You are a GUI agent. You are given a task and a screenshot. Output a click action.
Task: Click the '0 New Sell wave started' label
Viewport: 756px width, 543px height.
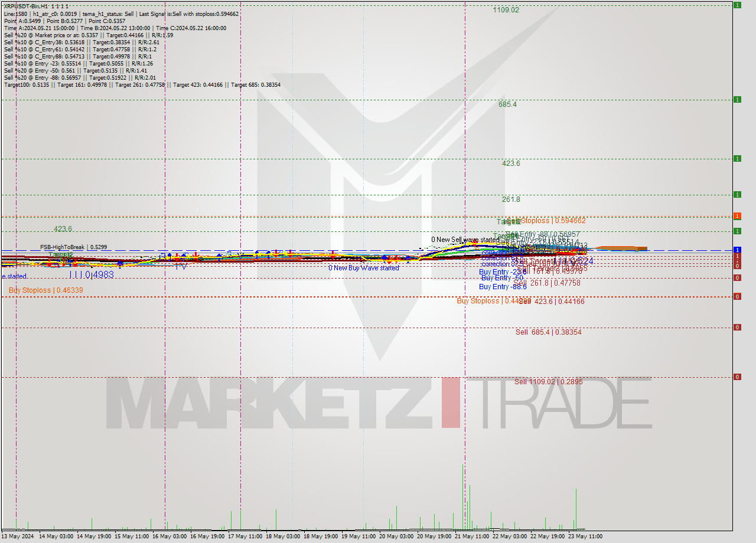465,240
